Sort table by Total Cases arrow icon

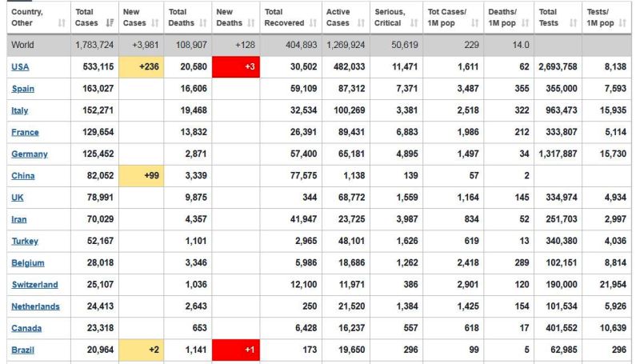(109, 23)
